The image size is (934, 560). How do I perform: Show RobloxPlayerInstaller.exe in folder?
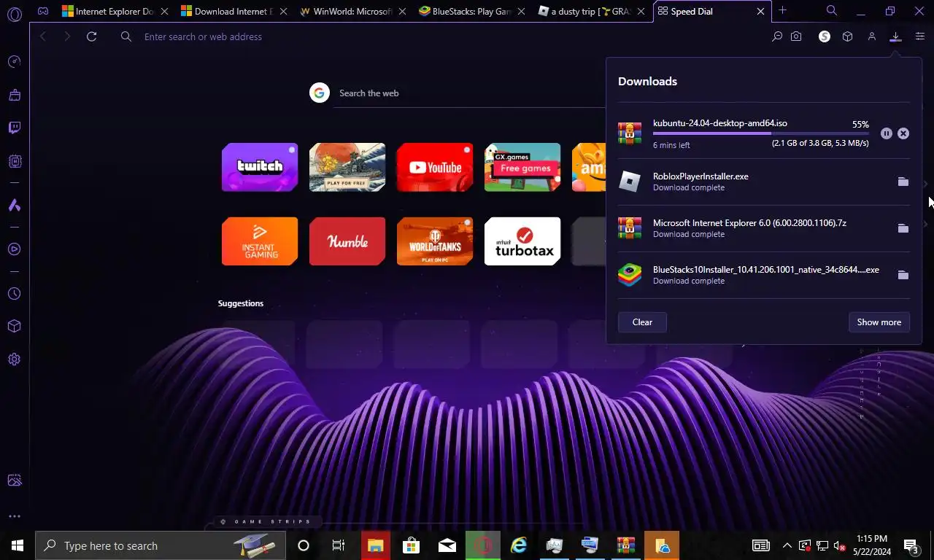click(903, 182)
